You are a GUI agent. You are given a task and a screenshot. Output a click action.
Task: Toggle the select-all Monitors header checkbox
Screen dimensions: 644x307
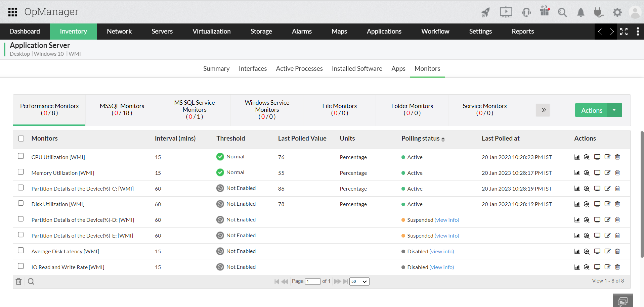21,139
